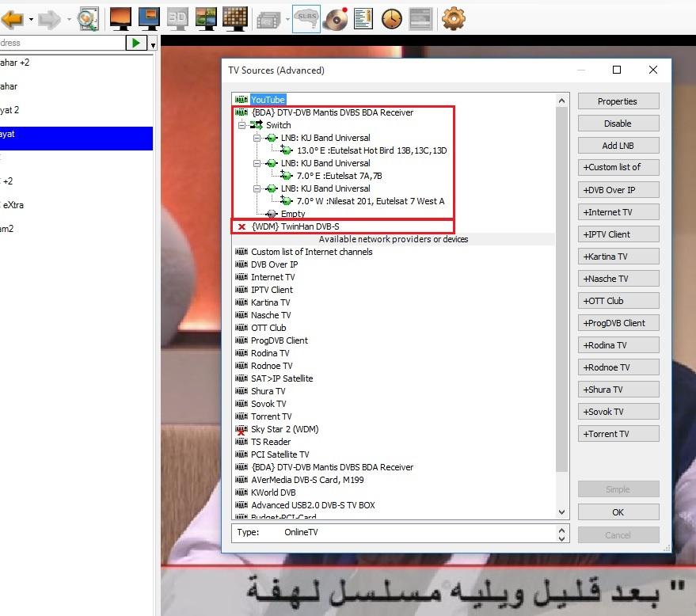Select the Empty LNB slot row

(292, 214)
